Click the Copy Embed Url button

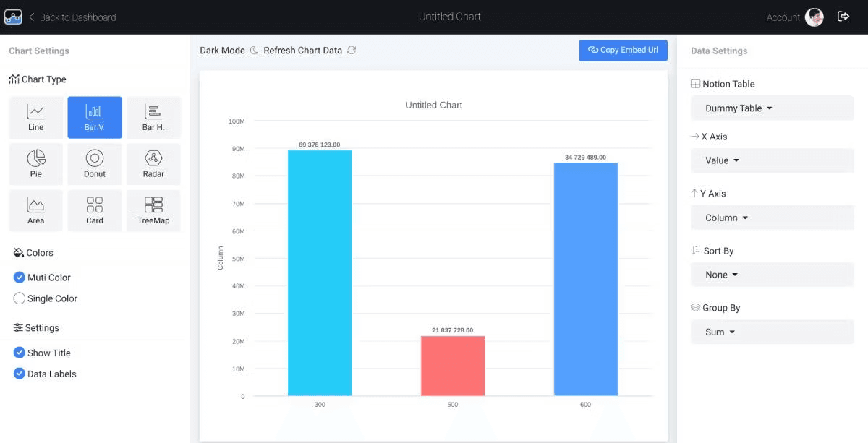pyautogui.click(x=623, y=50)
